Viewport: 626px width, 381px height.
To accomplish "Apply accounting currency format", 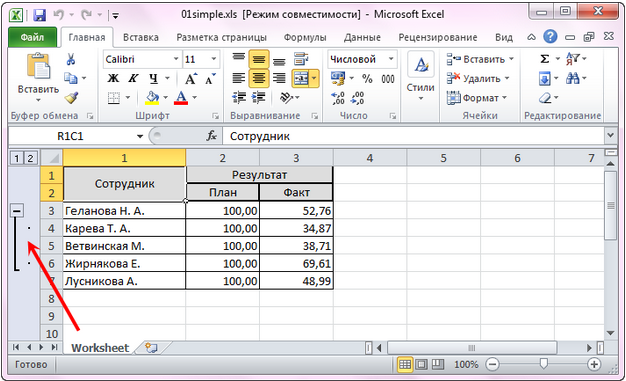I will click(x=338, y=78).
